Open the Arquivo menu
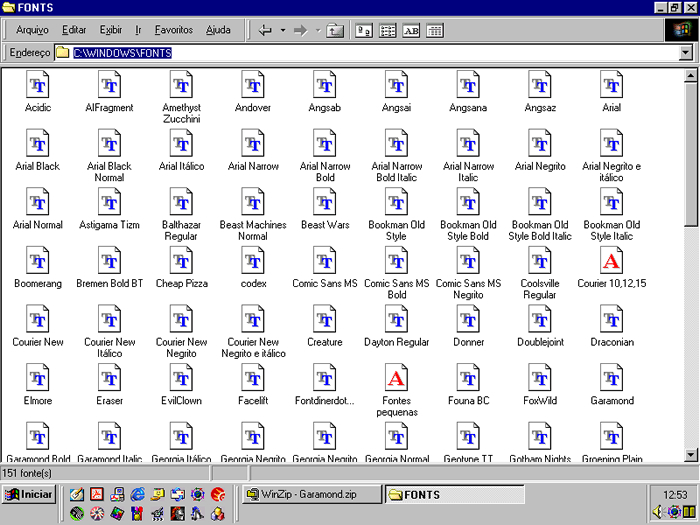This screenshot has height=525, width=700. 32,30
